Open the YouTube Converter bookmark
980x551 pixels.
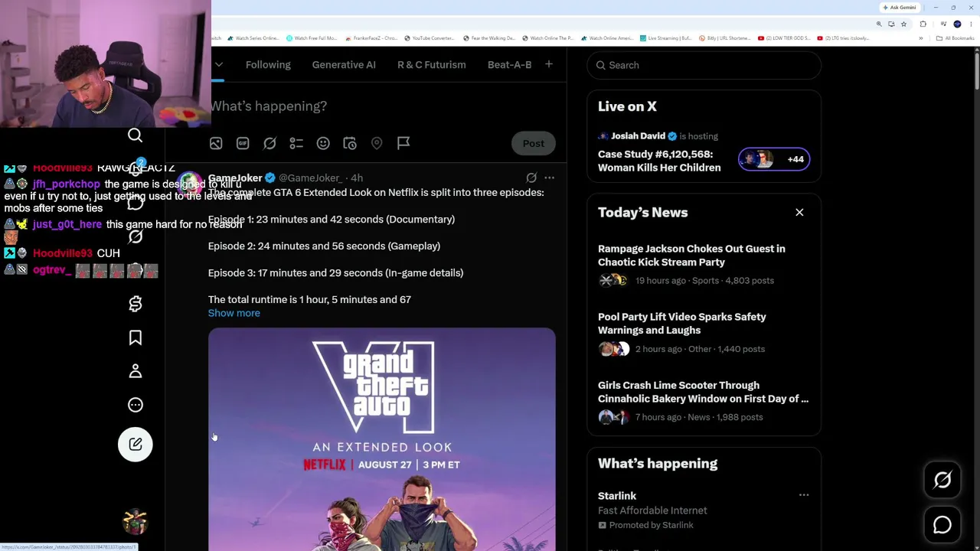(430, 38)
